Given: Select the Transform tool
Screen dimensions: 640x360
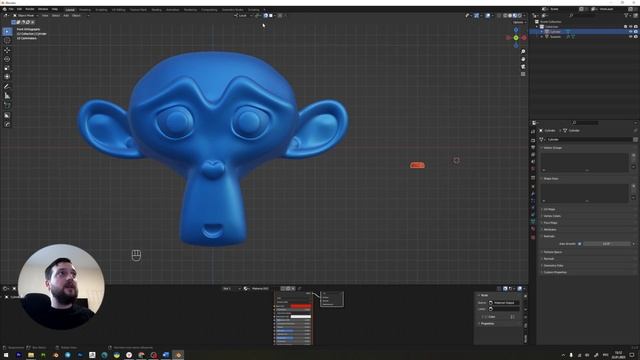Looking at the screenshot, I should click(7, 77).
